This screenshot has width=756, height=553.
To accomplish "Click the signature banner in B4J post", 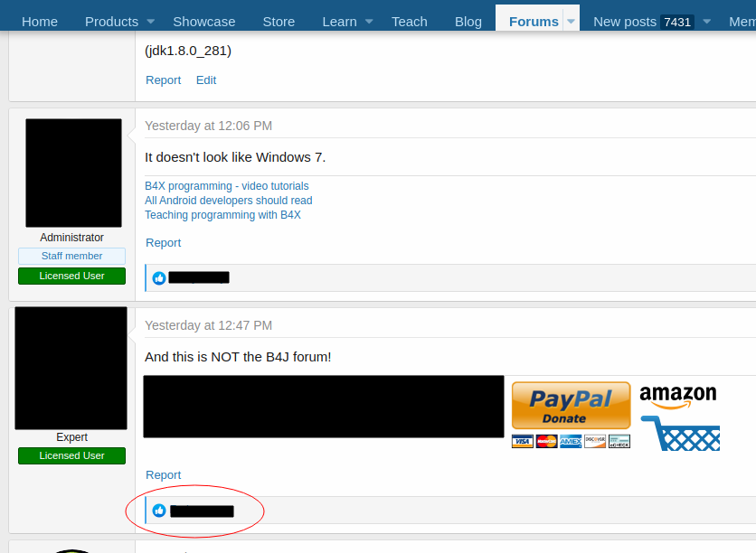I will click(324, 407).
